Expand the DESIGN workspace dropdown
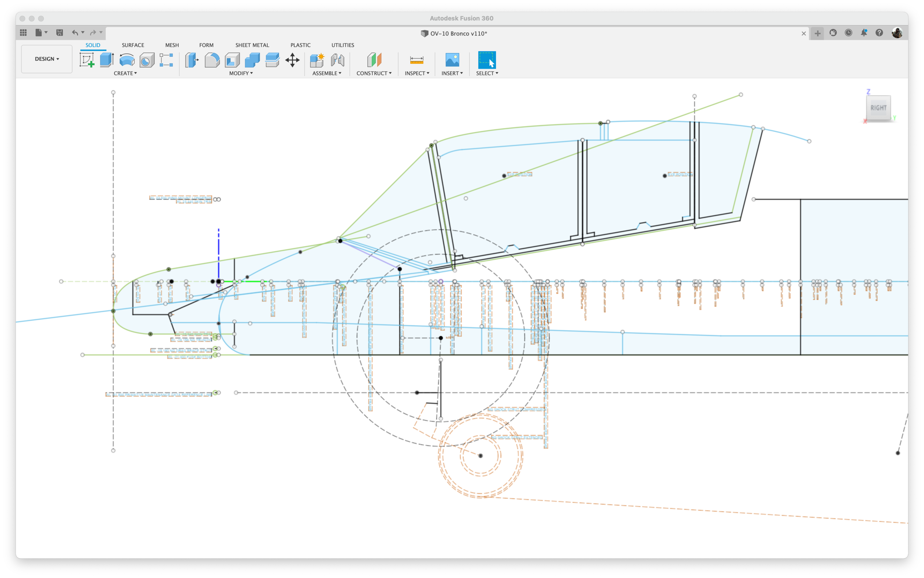Viewport: 924px width, 578px height. (47, 59)
